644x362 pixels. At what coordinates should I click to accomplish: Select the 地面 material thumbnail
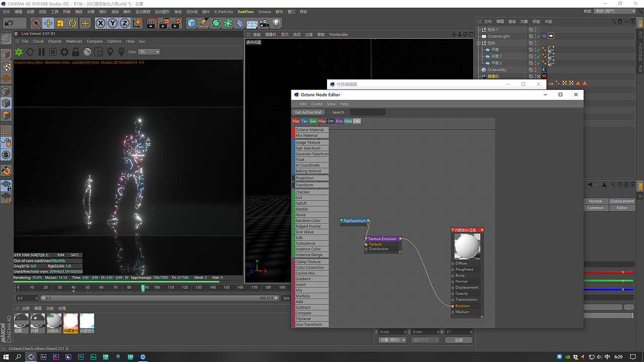click(x=21, y=322)
